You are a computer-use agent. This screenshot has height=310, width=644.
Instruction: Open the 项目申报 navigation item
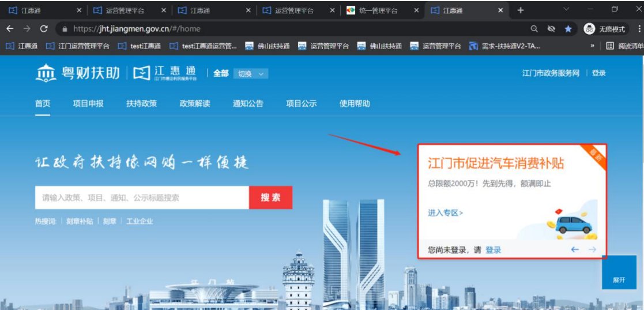point(88,103)
